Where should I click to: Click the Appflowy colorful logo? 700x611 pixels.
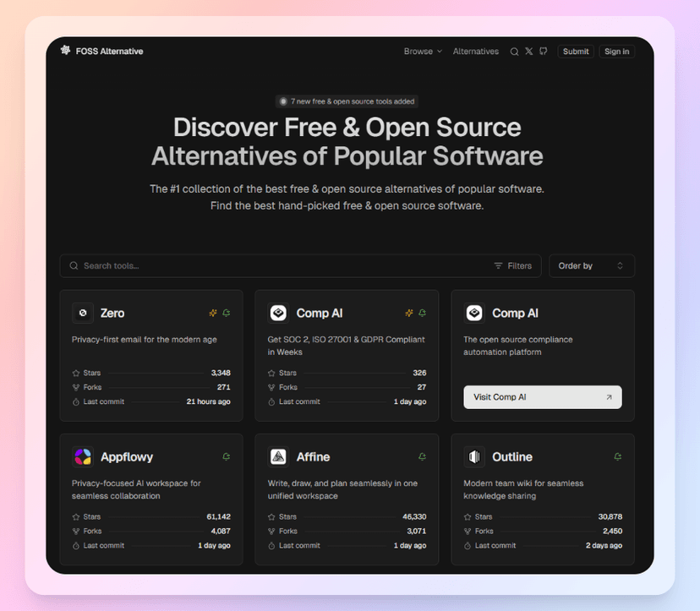[83, 456]
